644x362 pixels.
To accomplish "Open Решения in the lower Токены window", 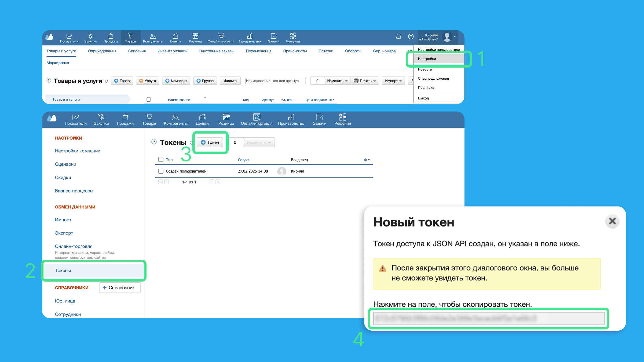I will [342, 120].
